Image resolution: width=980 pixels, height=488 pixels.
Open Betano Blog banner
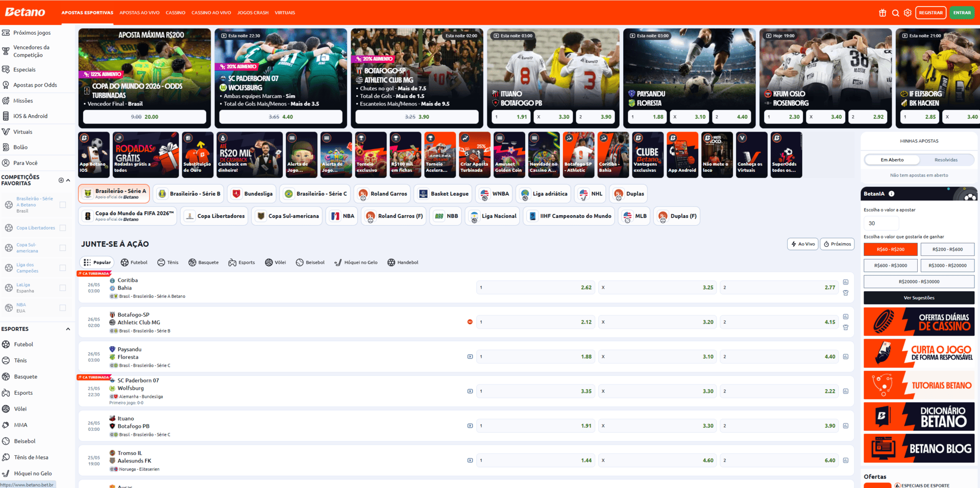(x=919, y=449)
